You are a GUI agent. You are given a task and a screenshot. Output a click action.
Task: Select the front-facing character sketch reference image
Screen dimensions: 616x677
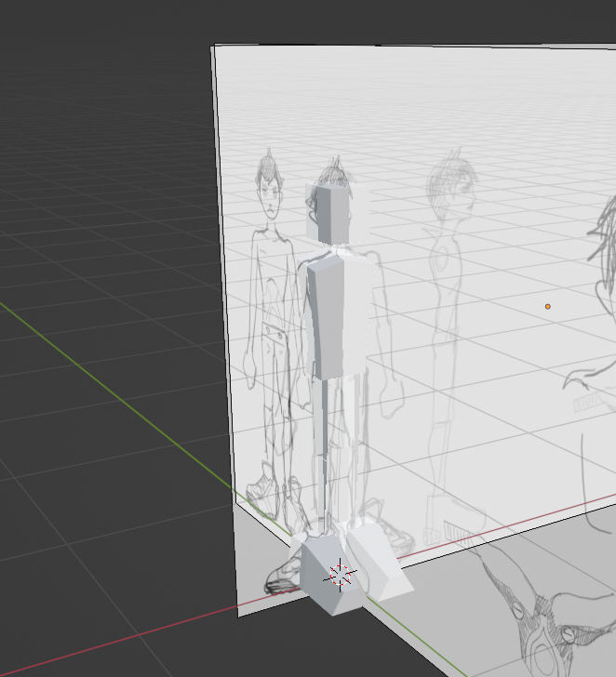pos(270,337)
